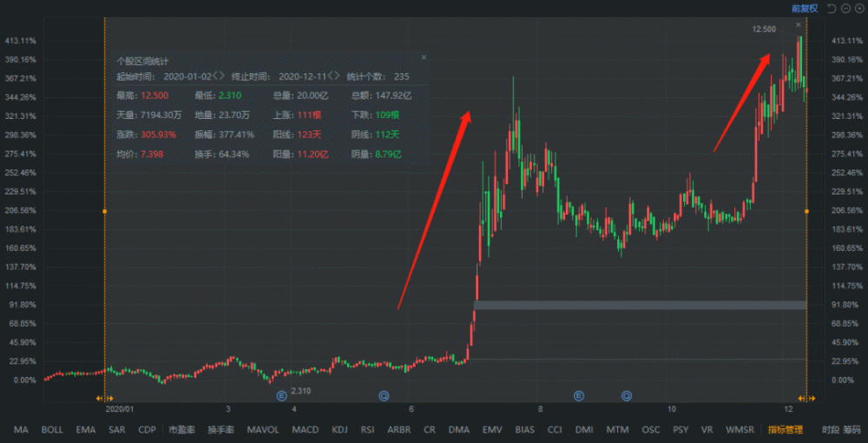This screenshot has width=868, height=443.
Task: Click the 2.310 low price label on chart
Action: (x=300, y=391)
